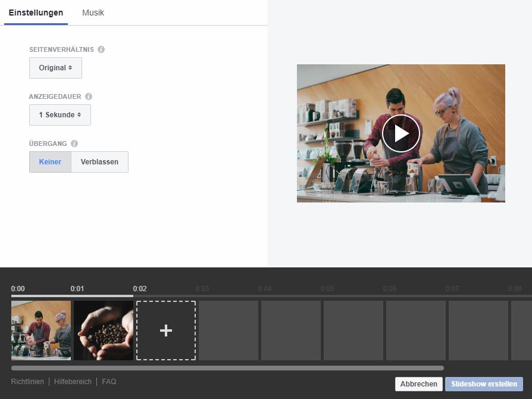Click the horizontal timeline scrollbar

point(227,368)
